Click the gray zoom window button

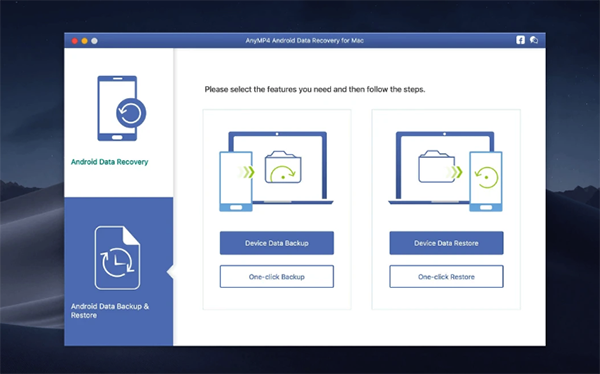click(95, 41)
